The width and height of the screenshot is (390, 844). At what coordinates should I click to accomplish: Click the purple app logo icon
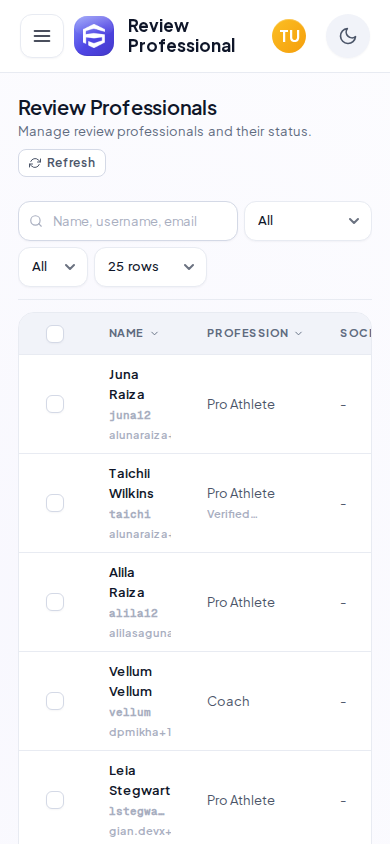[94, 36]
